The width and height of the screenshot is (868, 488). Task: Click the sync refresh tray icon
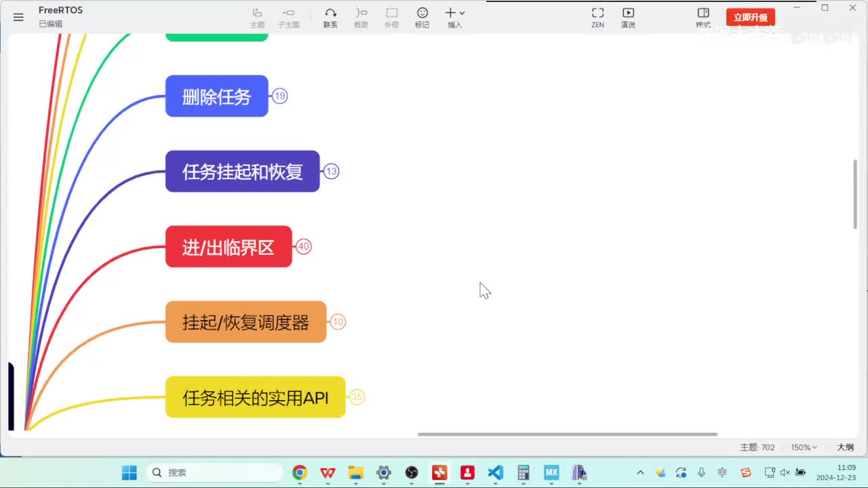point(681,472)
